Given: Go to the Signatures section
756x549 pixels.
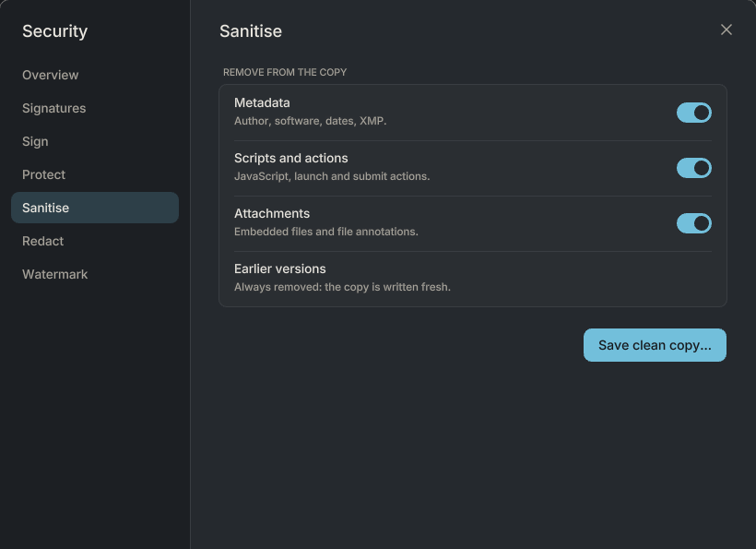Looking at the screenshot, I should 94,108.
